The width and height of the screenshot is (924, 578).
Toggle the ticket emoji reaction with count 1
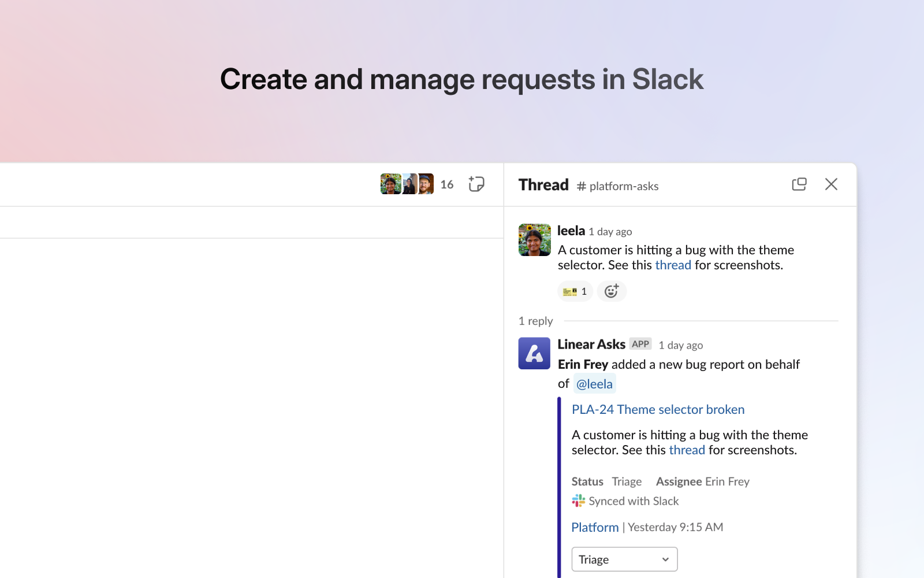point(575,291)
